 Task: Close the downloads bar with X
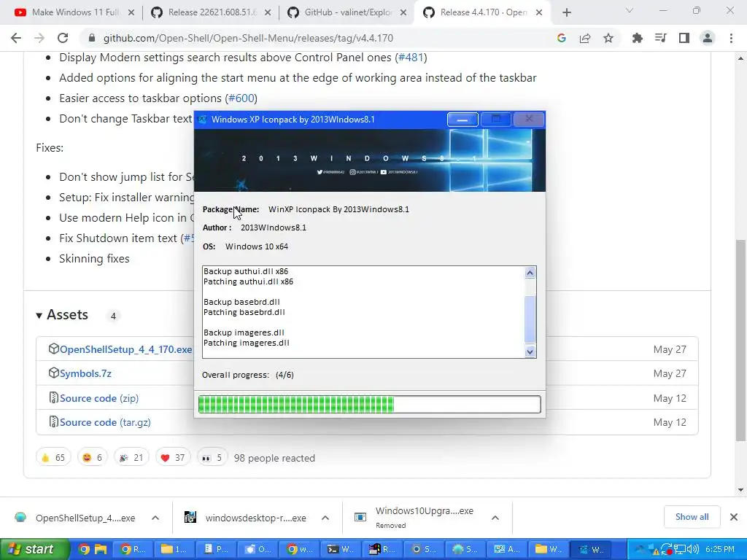pyautogui.click(x=734, y=517)
